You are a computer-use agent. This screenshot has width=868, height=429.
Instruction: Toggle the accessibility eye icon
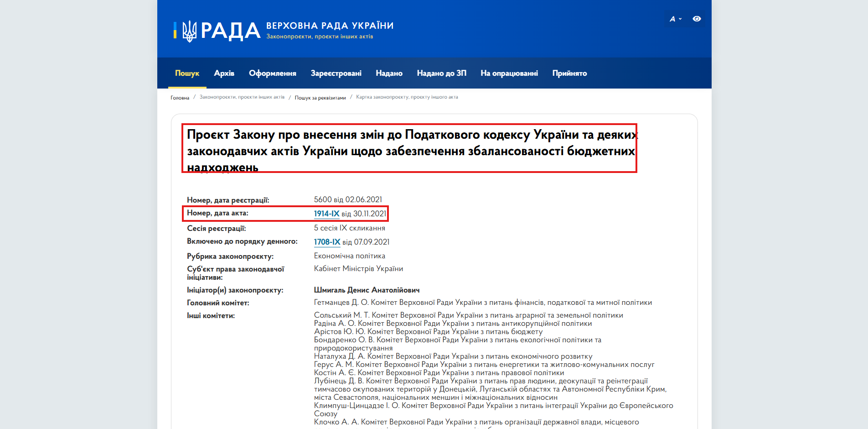pyautogui.click(x=697, y=19)
